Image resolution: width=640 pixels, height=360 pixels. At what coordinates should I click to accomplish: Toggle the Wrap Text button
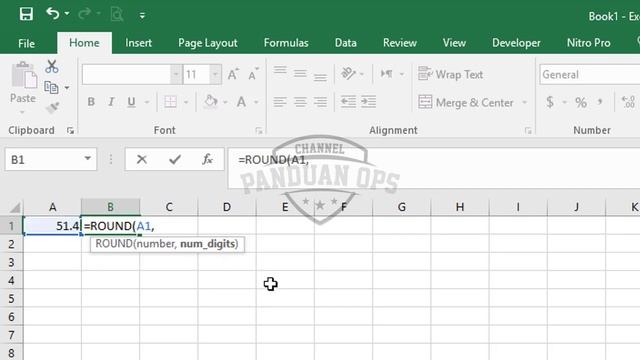coord(451,74)
